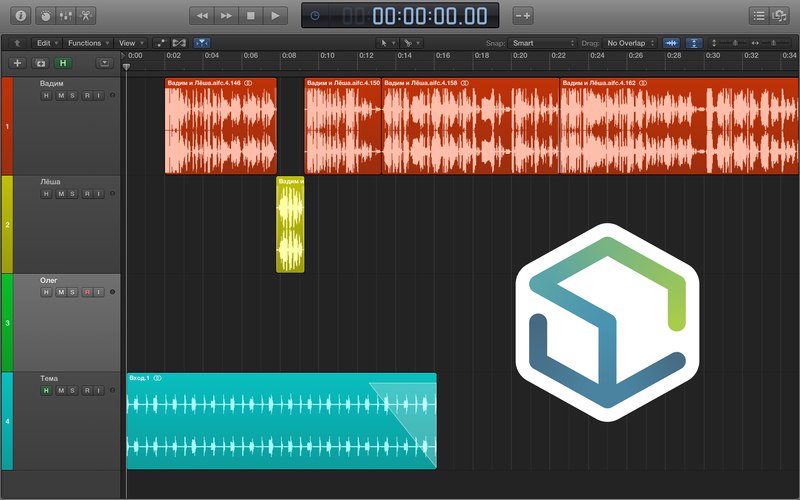Screen dimensions: 800x500
Task: Select the region Вадим и Лёша.aifc.4.150
Action: 343,126
